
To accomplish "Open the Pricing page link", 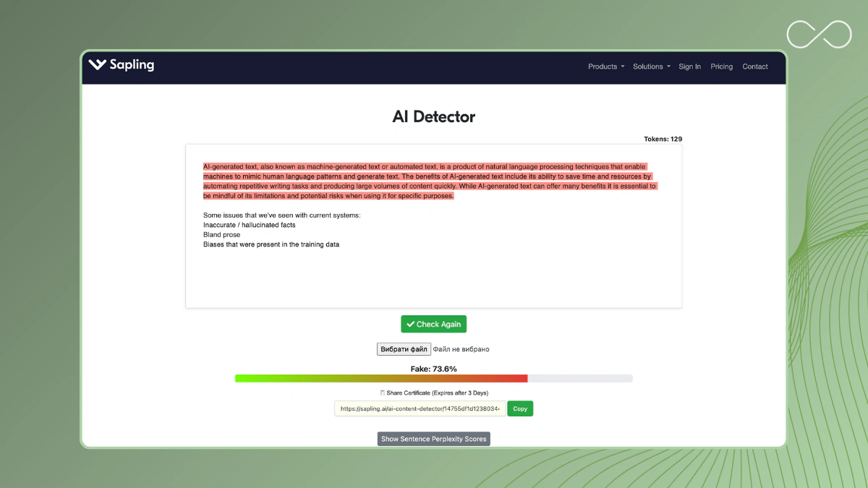I will point(721,67).
